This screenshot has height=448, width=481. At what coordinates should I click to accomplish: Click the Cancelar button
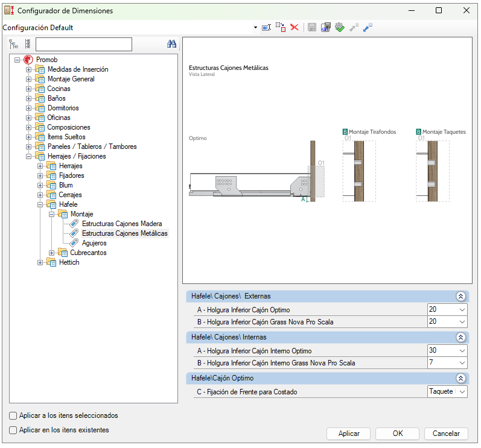(x=447, y=434)
